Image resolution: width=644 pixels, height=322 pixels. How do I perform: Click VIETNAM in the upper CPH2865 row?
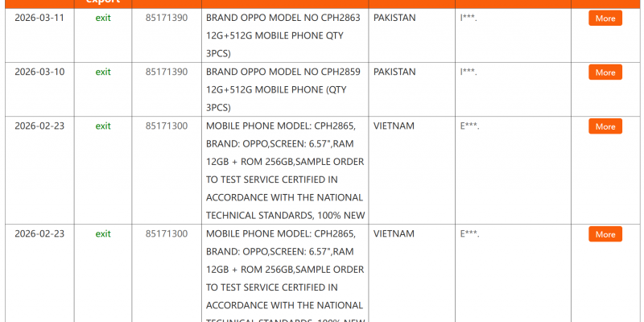click(394, 126)
